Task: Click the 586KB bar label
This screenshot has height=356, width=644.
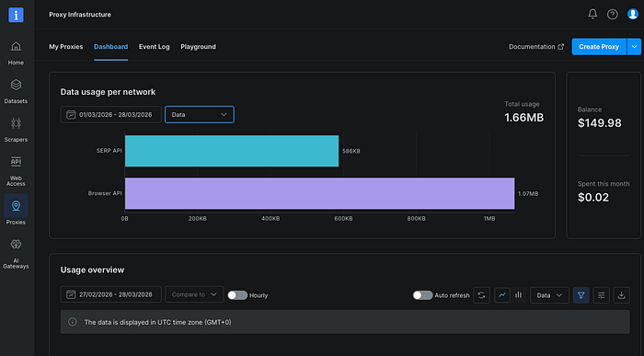Action: click(351, 151)
